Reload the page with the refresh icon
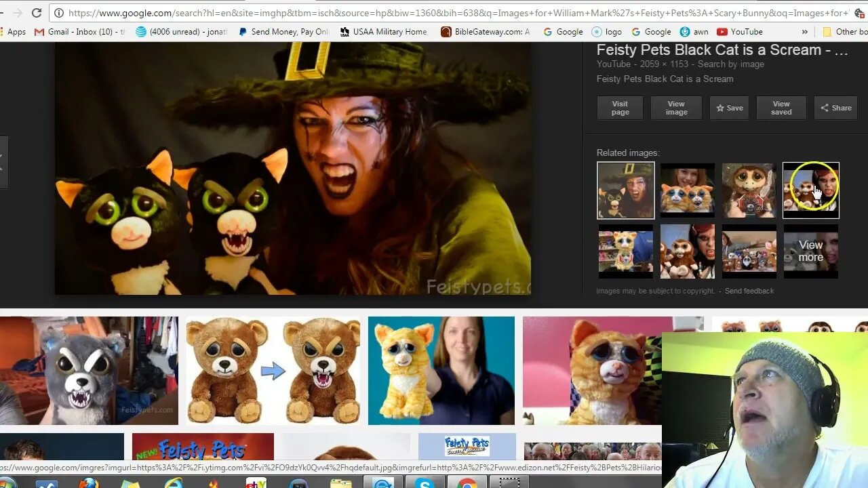868x488 pixels. [x=37, y=13]
